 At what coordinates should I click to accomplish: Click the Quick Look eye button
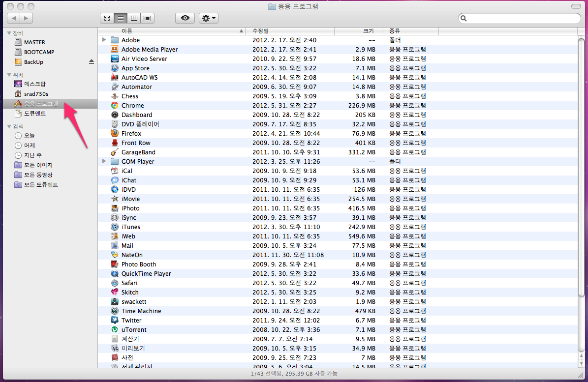(x=185, y=18)
